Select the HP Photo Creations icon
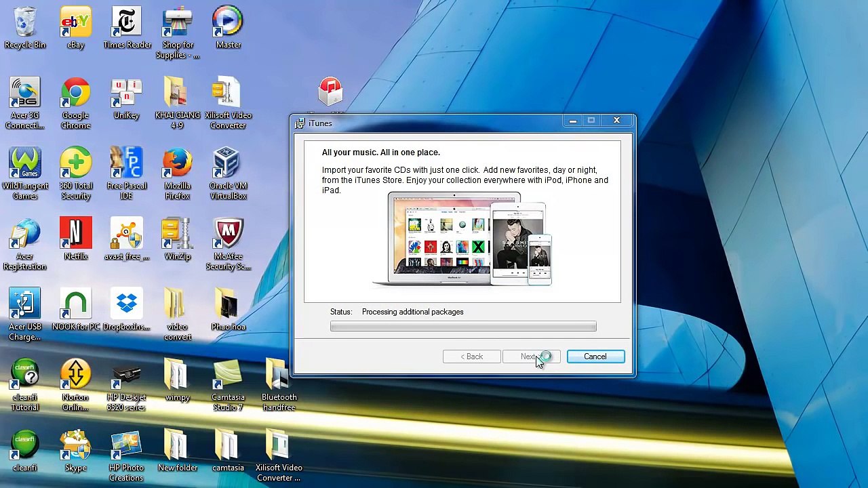 (127, 455)
